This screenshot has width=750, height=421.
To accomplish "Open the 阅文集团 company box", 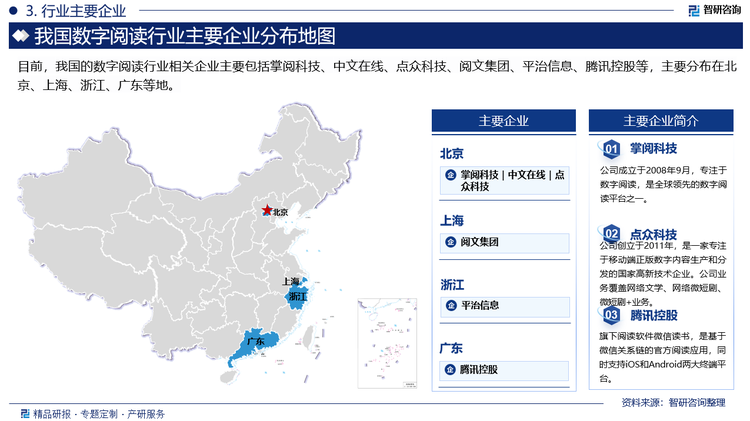I will 505,243.
